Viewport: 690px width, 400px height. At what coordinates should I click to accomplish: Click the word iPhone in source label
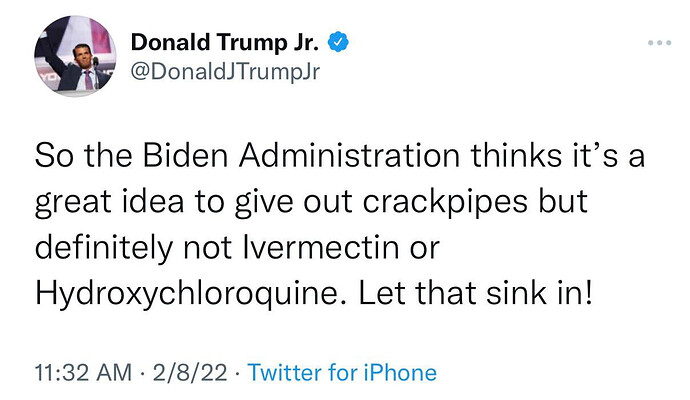[400, 372]
